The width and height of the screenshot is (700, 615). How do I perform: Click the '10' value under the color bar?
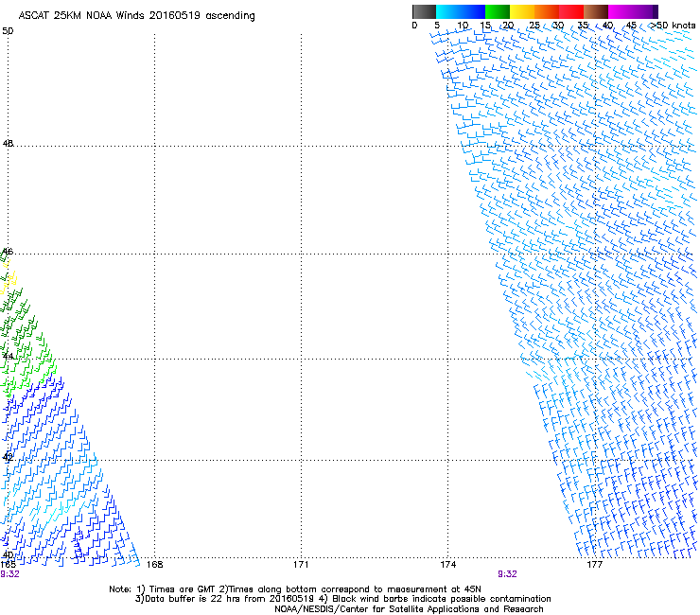coord(463,26)
